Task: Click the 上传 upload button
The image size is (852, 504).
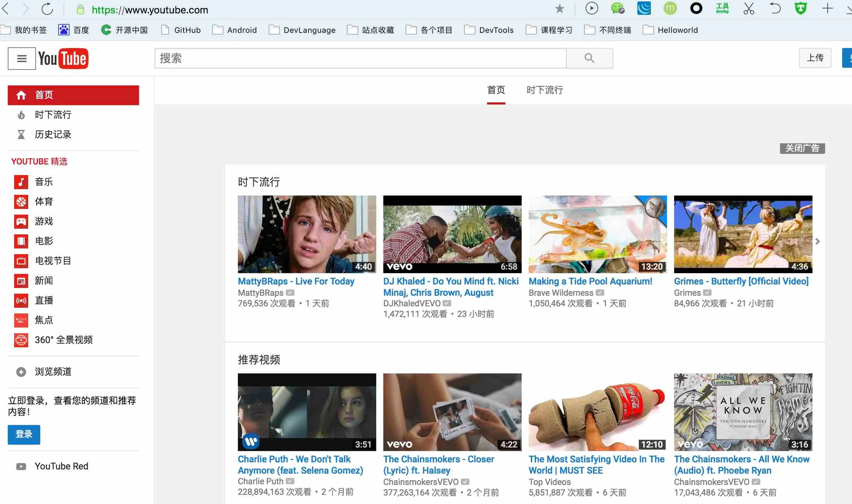Action: click(815, 58)
